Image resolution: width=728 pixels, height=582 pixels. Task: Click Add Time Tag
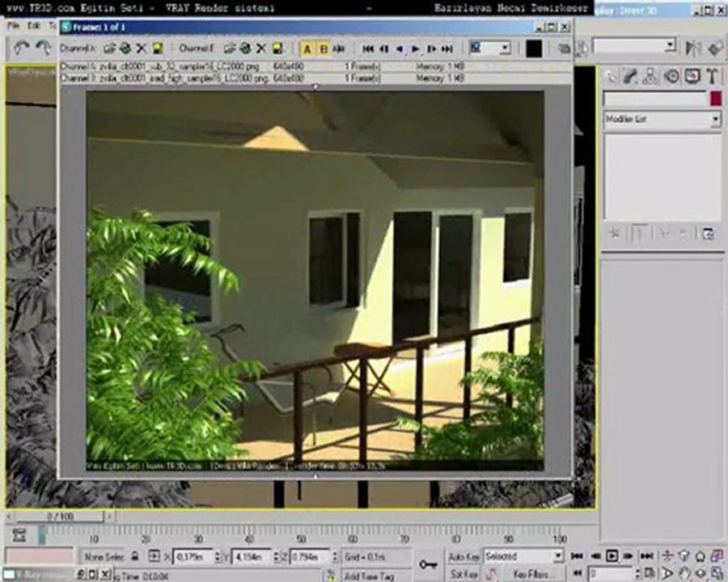pyautogui.click(x=369, y=576)
